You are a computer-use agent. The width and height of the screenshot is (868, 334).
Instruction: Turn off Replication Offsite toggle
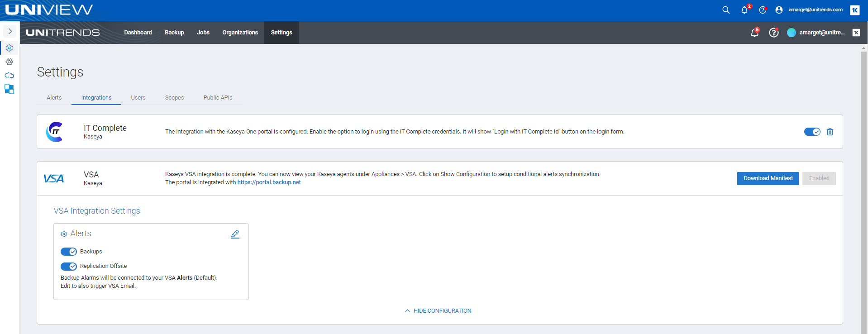[69, 266]
